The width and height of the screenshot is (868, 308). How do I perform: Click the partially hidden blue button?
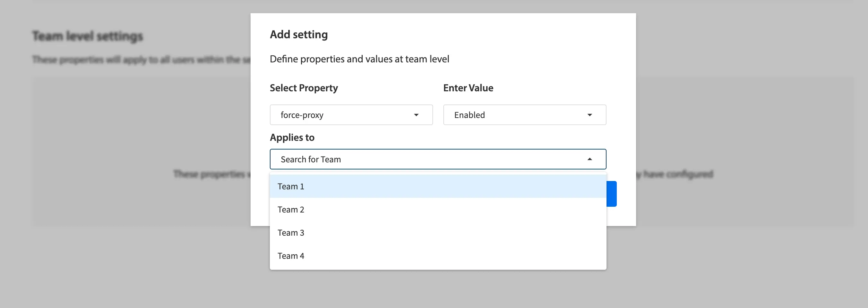click(612, 194)
